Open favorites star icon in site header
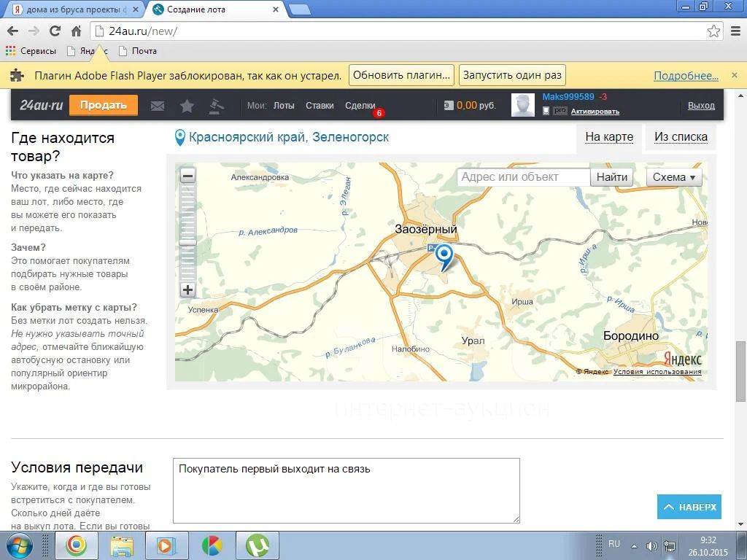This screenshot has height=560, width=747. (x=187, y=106)
